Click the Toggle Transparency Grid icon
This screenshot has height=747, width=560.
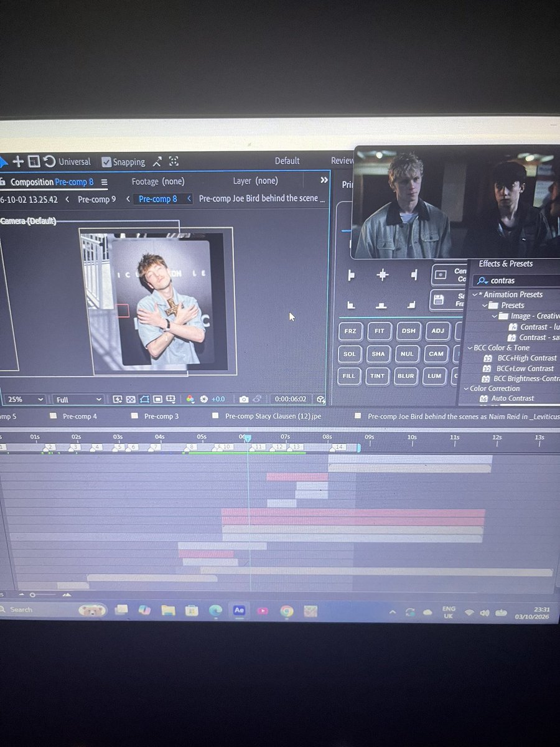click(131, 399)
